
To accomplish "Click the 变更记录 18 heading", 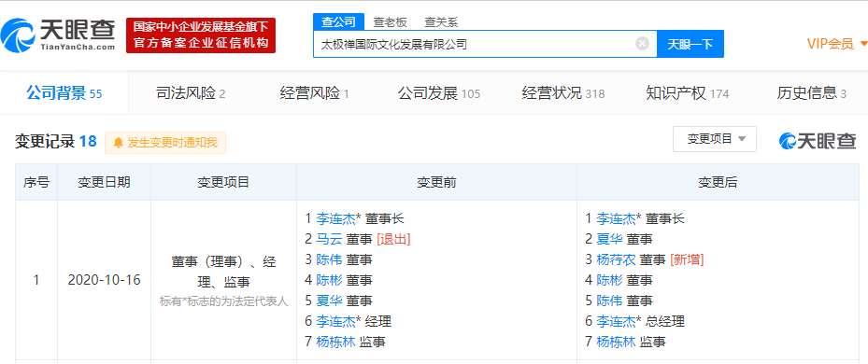I will point(55,142).
